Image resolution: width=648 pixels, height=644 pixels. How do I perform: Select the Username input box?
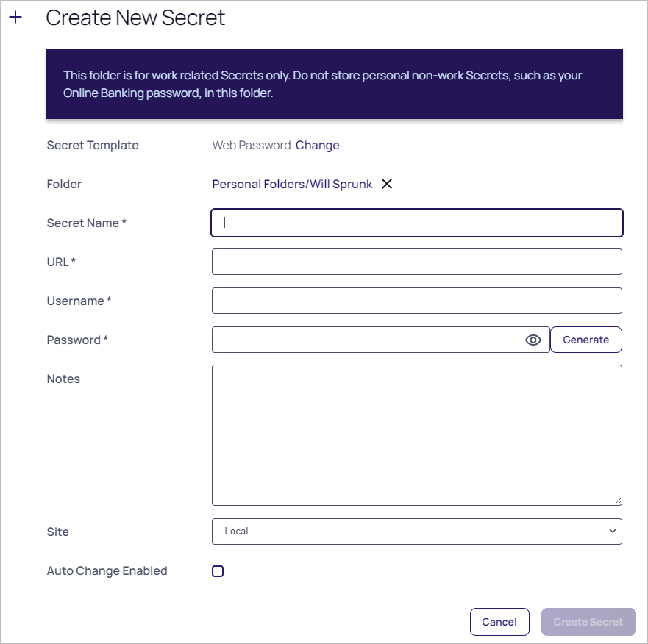pyautogui.click(x=416, y=301)
